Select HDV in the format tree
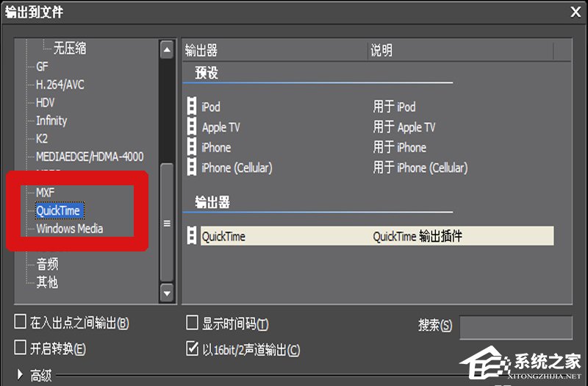The height and width of the screenshot is (386, 588). tap(45, 102)
